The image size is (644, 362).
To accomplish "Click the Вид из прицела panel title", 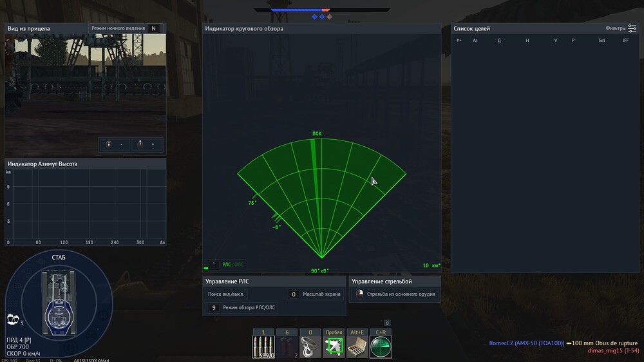I will (28, 28).
